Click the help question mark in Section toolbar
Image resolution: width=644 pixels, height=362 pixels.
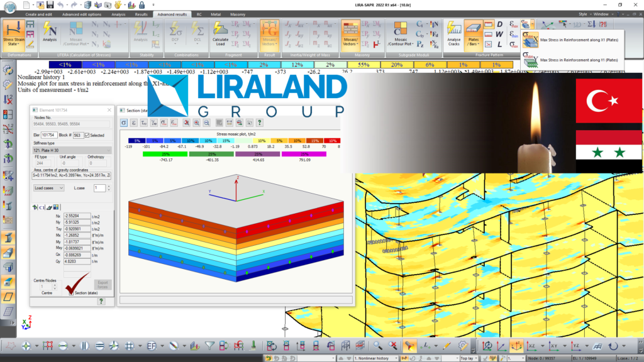[259, 123]
